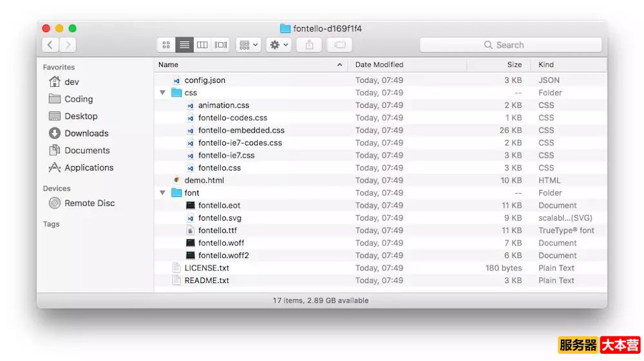
Task: Open Applications in the sidebar
Action: [x=88, y=167]
